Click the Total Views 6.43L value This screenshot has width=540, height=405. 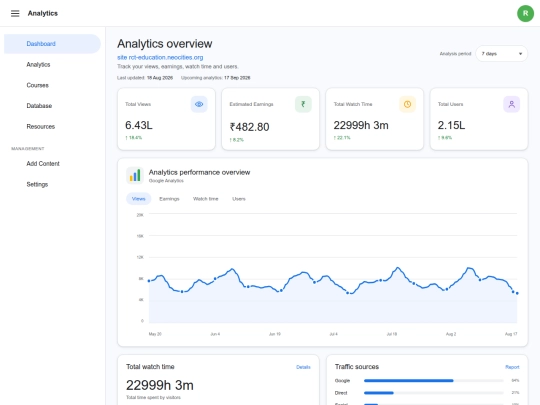coord(139,125)
